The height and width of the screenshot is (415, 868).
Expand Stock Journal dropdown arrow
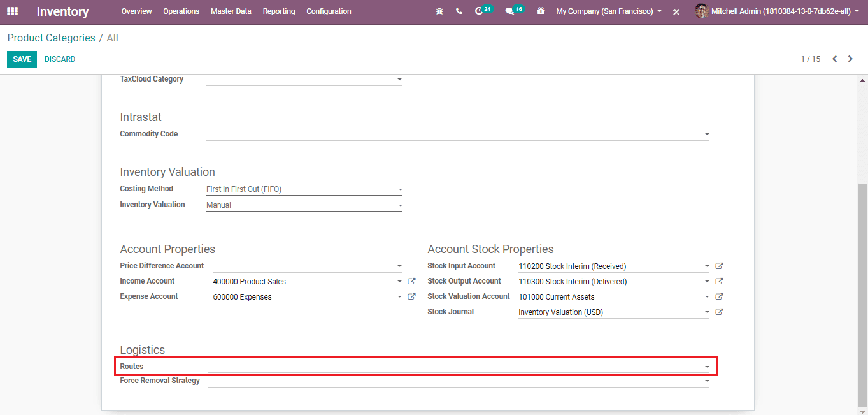[x=707, y=312]
